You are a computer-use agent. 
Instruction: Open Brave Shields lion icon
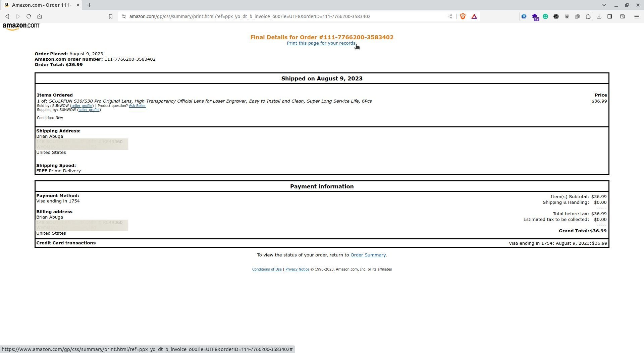click(x=463, y=16)
